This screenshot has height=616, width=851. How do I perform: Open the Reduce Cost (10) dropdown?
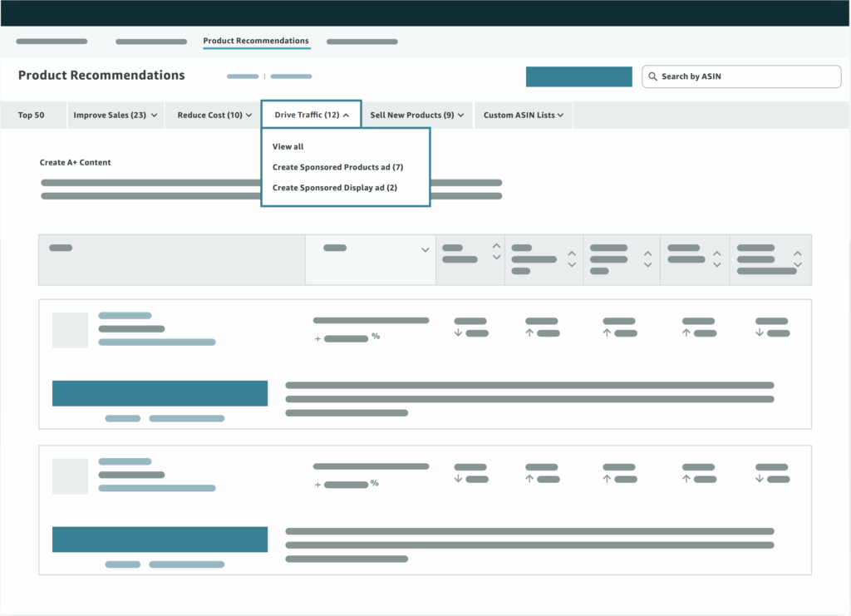click(x=214, y=116)
